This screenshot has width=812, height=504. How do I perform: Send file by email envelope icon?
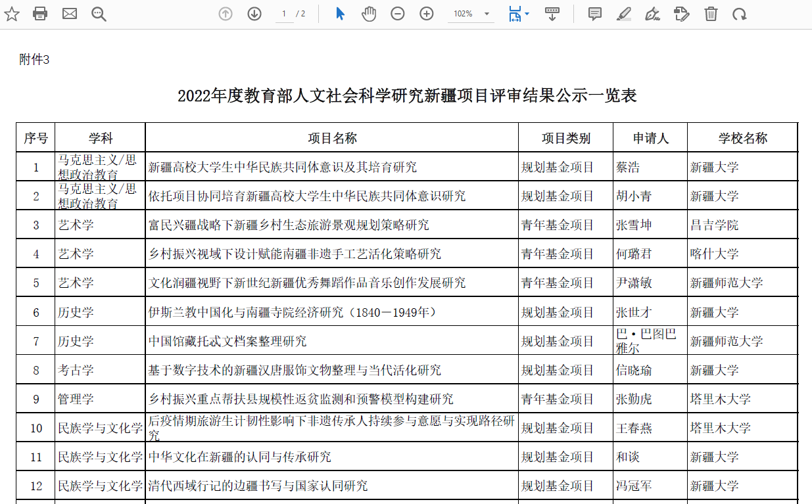[70, 14]
